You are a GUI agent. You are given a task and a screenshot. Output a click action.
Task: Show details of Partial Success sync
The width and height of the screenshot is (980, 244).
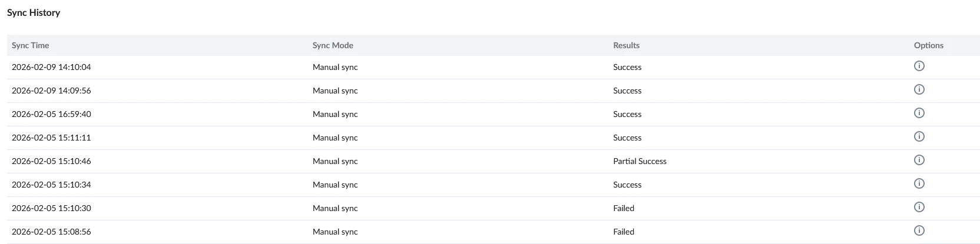tap(919, 160)
